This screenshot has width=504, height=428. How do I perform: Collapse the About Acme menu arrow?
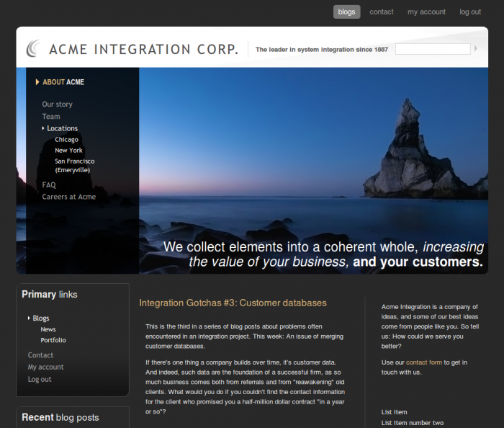click(37, 82)
